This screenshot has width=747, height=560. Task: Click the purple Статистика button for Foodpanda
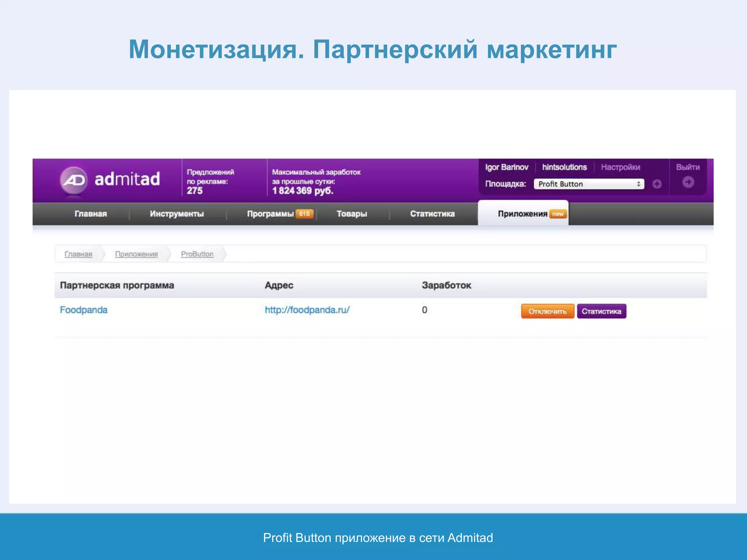[601, 311]
